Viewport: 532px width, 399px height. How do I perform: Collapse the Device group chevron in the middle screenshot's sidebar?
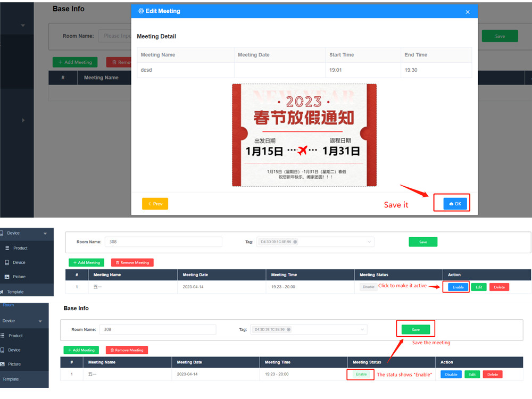(x=45, y=234)
